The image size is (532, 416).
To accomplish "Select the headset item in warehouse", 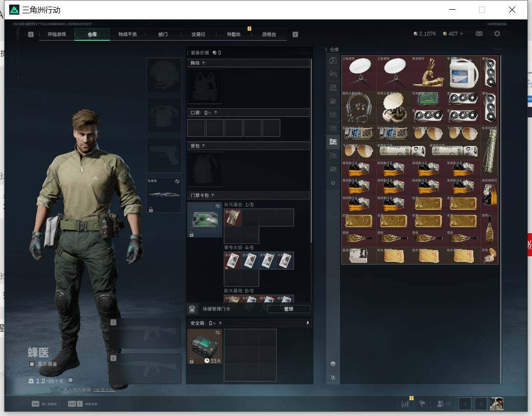I will pyautogui.click(x=359, y=108).
